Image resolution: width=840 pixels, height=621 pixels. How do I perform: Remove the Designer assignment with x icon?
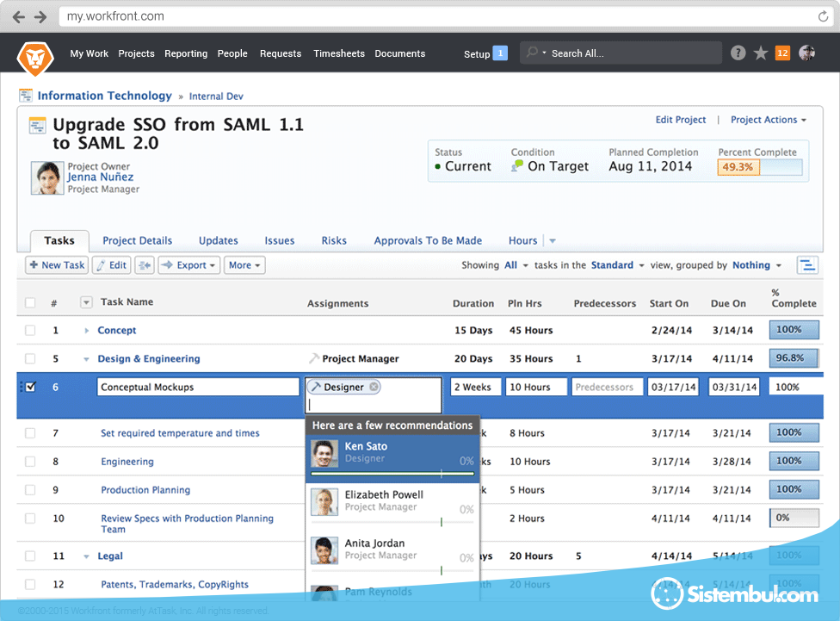[374, 387]
